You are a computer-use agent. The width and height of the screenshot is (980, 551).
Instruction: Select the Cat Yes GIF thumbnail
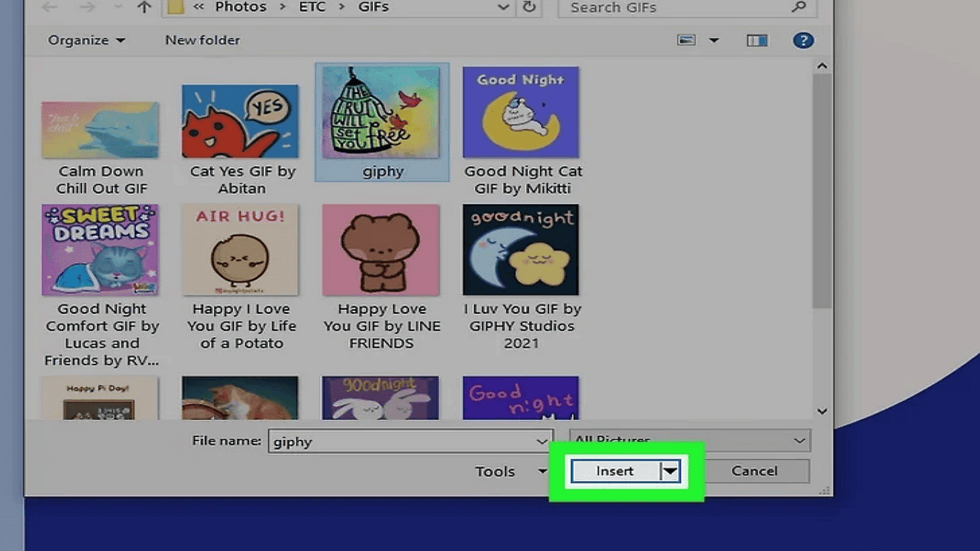[240, 121]
